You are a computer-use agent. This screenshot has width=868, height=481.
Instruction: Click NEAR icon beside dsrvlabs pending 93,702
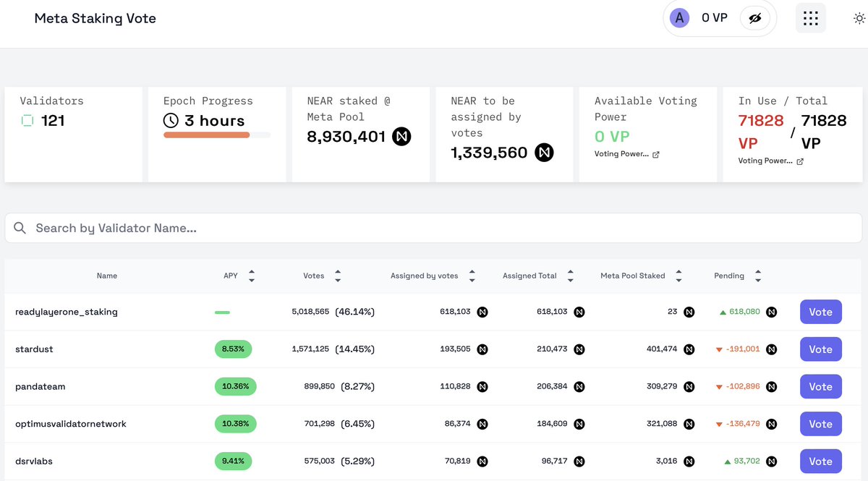(x=772, y=461)
